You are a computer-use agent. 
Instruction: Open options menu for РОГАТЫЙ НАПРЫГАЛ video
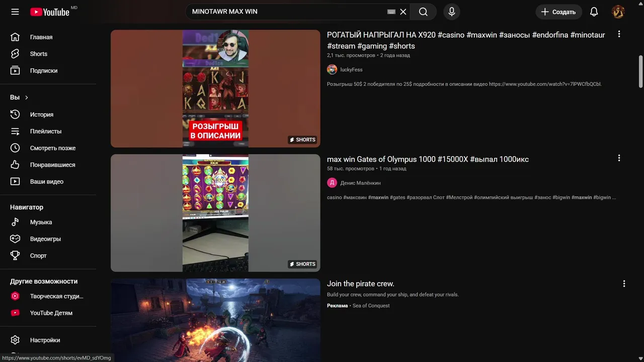[x=619, y=34]
